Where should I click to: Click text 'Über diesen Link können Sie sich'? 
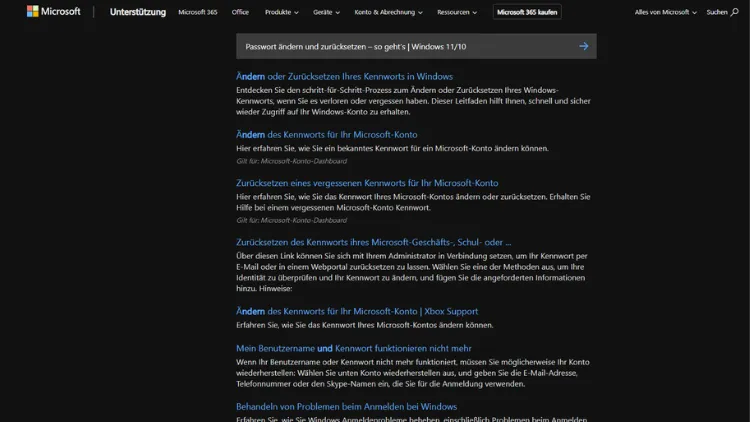(412, 272)
